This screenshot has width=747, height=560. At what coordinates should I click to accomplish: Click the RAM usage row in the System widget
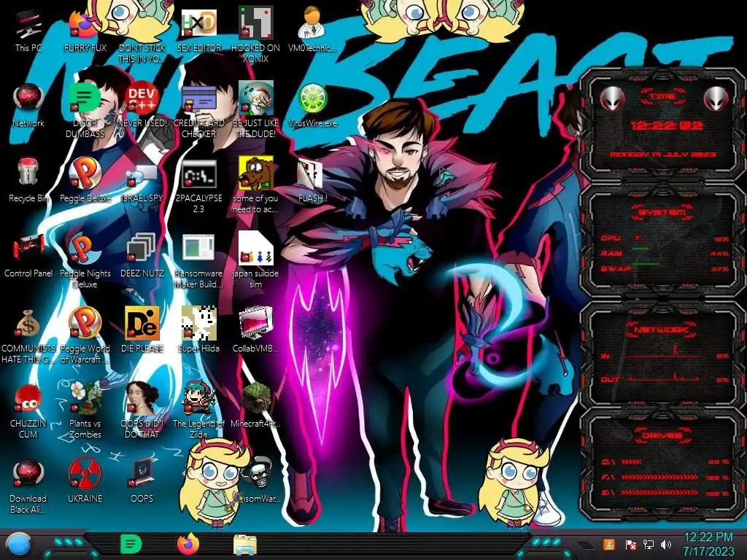point(665,253)
